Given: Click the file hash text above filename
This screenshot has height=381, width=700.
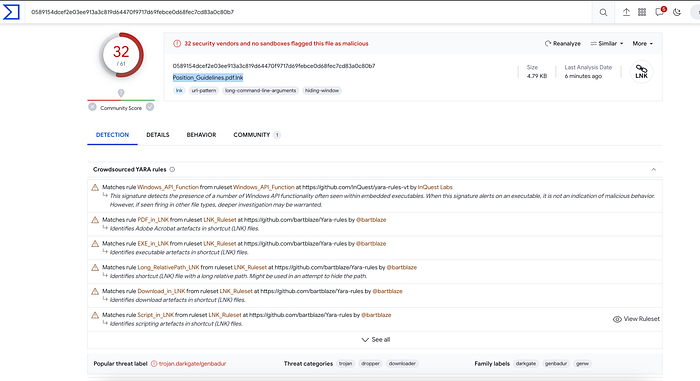Looking at the screenshot, I should coord(274,66).
